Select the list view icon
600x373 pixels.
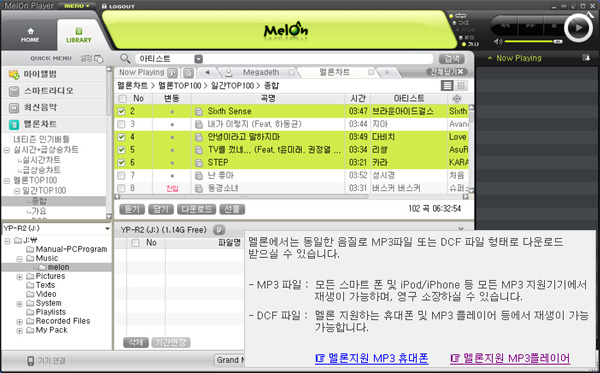[447, 85]
